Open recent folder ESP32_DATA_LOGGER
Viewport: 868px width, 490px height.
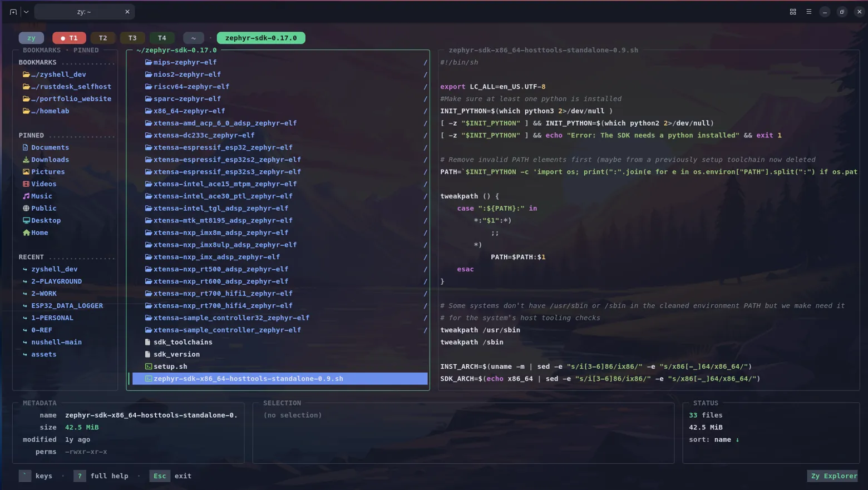67,306
